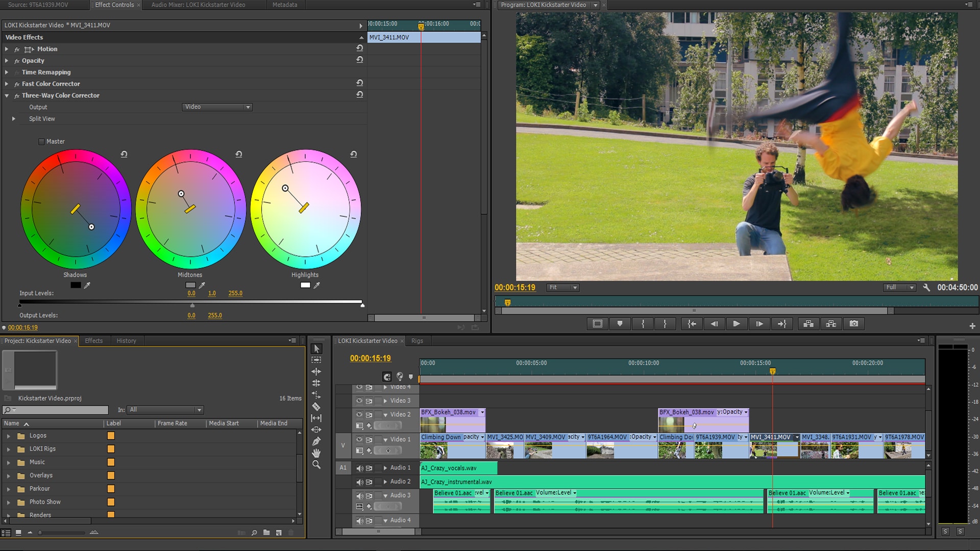The image size is (980, 551).
Task: Select the Pen tool in the tools panel
Action: click(316, 441)
